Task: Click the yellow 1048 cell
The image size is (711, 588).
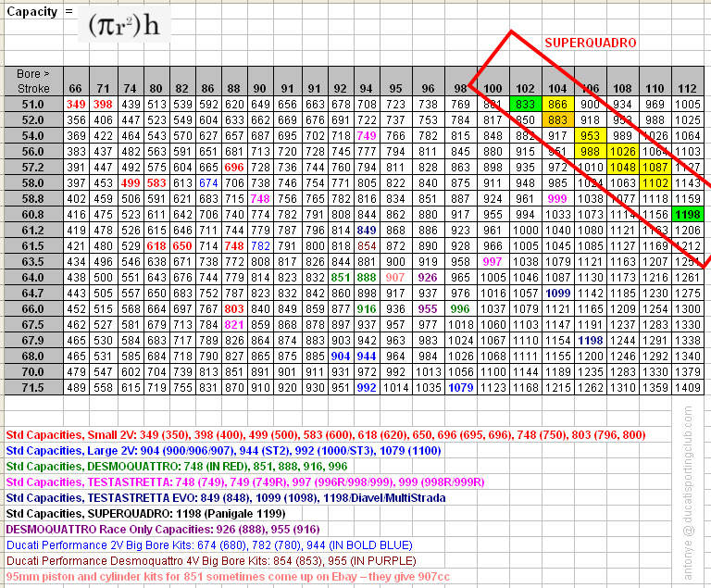Action: tap(622, 167)
